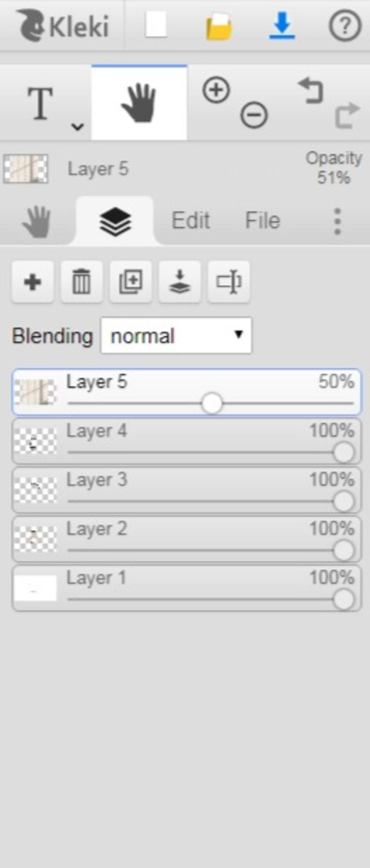
Task: Open the help question mark icon
Action: coord(345,25)
